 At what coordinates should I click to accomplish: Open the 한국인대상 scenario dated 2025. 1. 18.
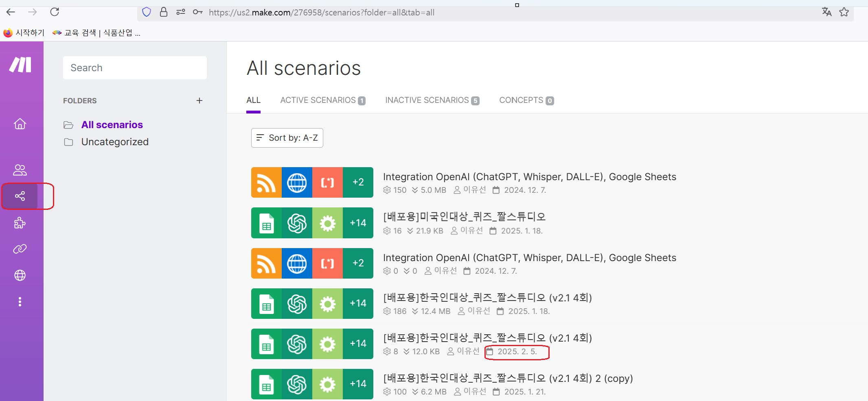(487, 298)
